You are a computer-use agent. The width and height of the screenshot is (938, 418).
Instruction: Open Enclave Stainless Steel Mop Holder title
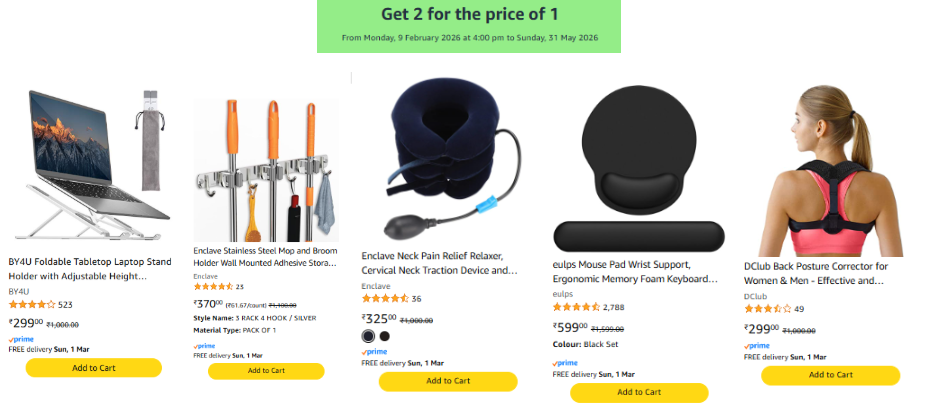(x=266, y=257)
